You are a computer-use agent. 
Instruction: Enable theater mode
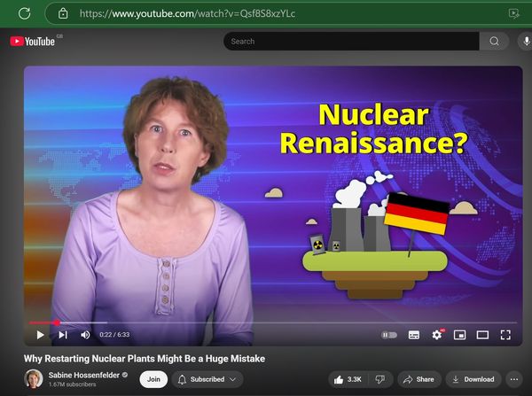click(482, 335)
